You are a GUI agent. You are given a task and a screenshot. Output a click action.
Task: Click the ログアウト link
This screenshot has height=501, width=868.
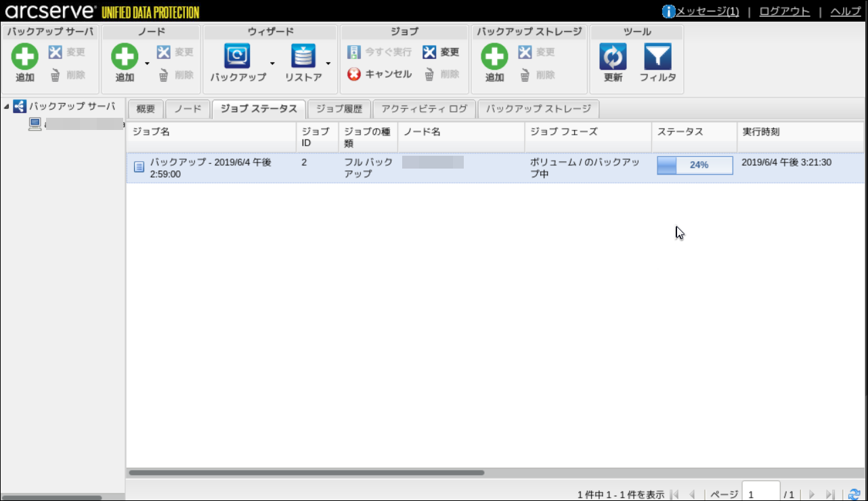(x=784, y=12)
